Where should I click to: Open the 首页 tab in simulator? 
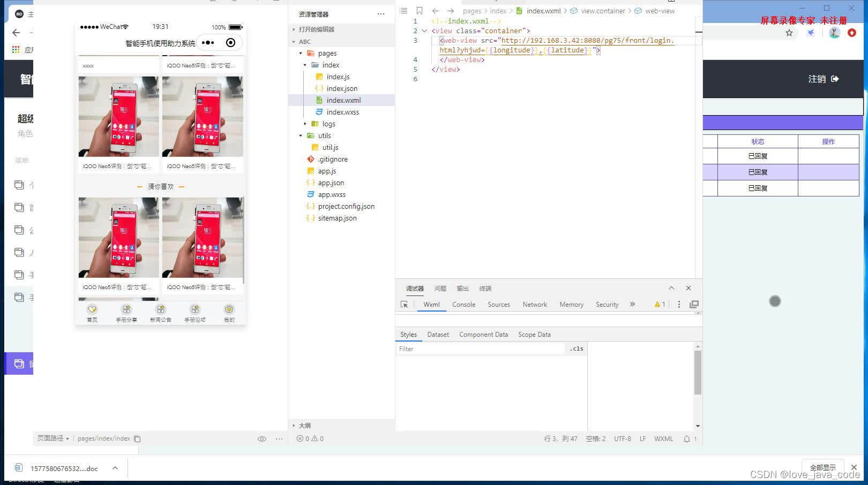(x=92, y=313)
